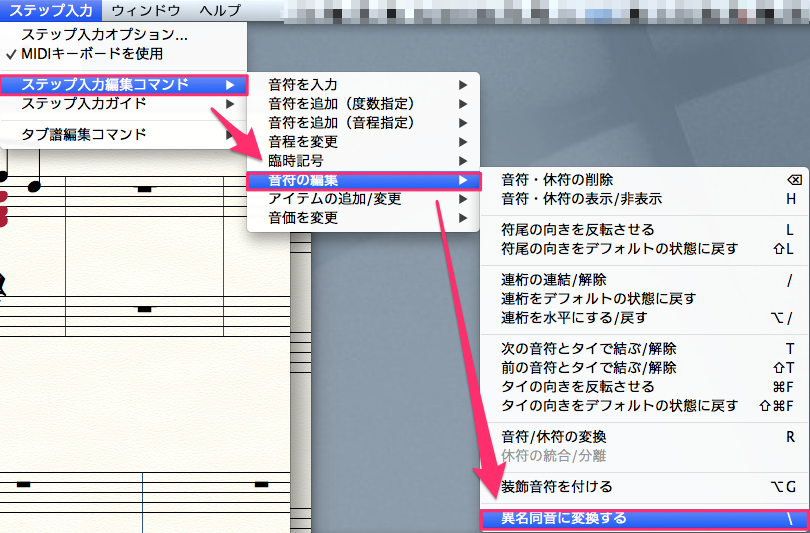Select 連桁を水平にする/戻す
810x533 pixels.
click(x=645, y=318)
